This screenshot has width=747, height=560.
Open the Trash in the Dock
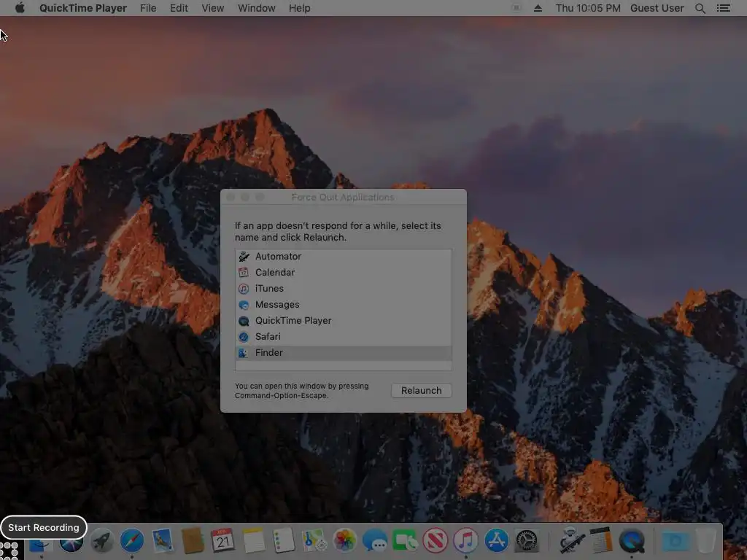coord(706,540)
